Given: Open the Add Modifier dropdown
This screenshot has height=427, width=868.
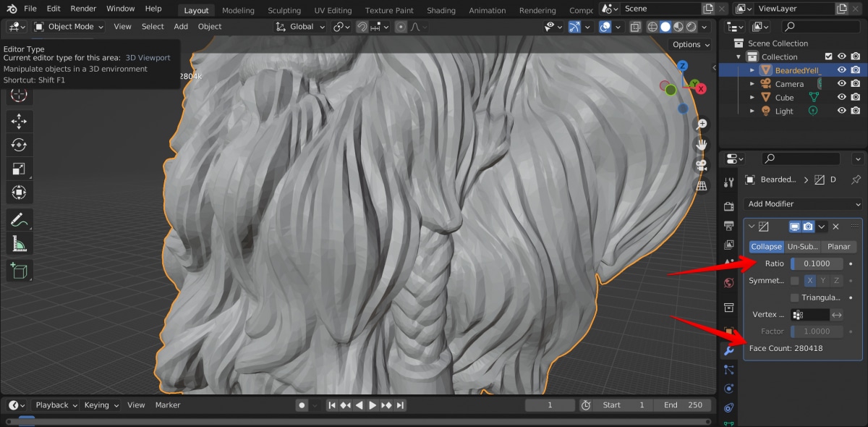Looking at the screenshot, I should [801, 204].
